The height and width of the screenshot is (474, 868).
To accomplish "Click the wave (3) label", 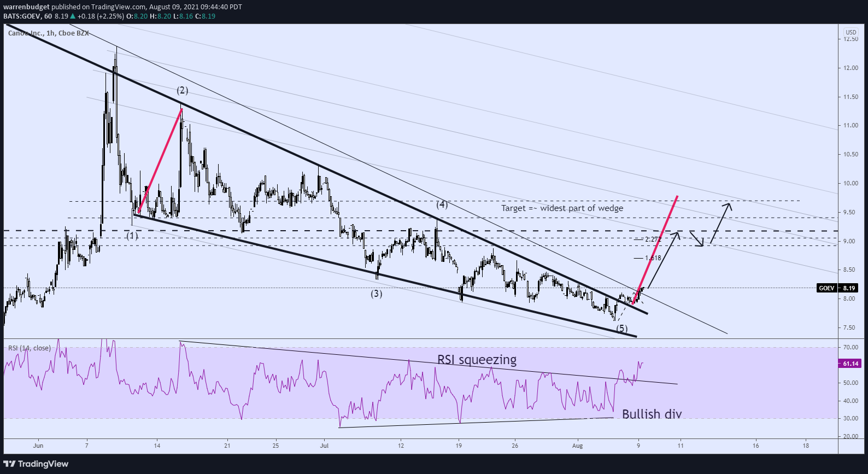I will (x=376, y=294).
